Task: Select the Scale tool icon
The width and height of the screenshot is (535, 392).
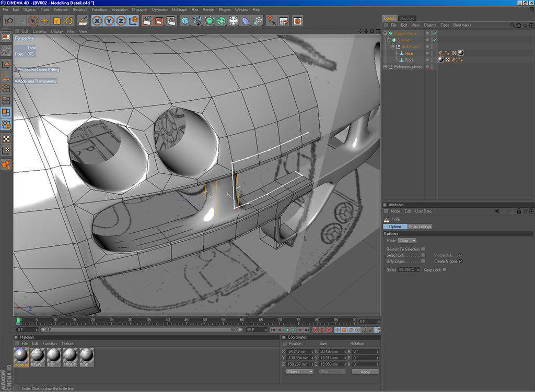Action: tap(56, 21)
